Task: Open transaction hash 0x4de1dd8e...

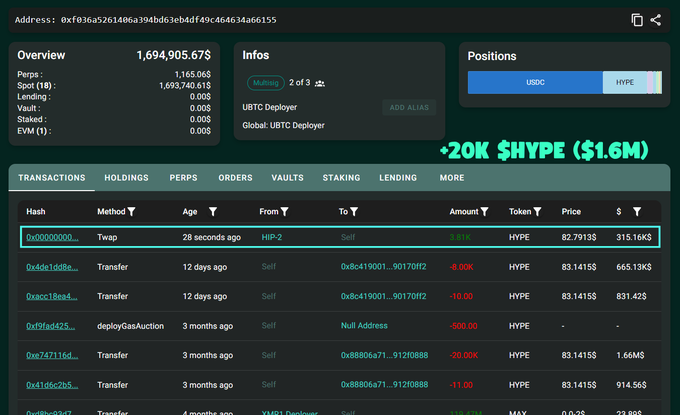Action: (x=52, y=267)
